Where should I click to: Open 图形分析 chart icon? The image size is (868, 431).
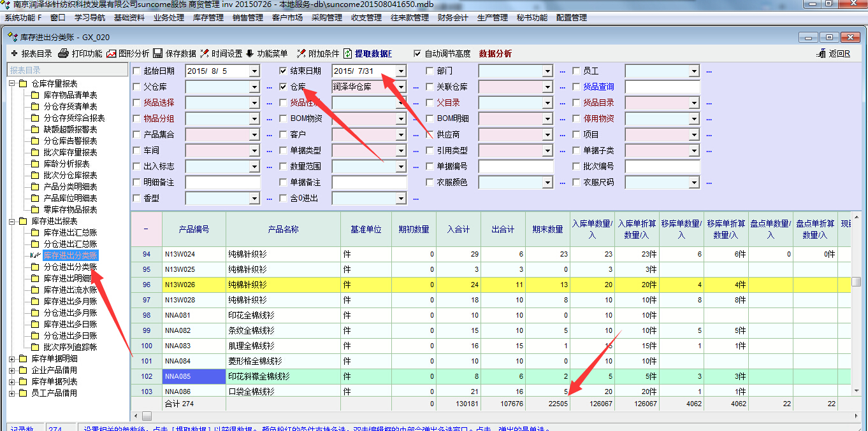(112, 54)
